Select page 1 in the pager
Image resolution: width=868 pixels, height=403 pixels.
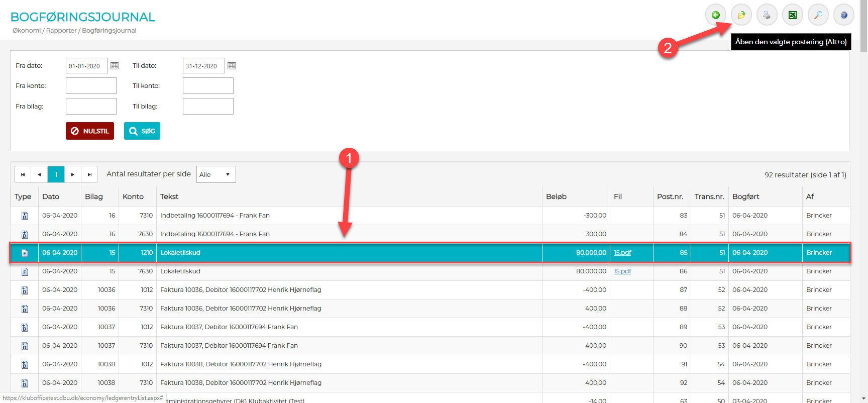coord(56,174)
